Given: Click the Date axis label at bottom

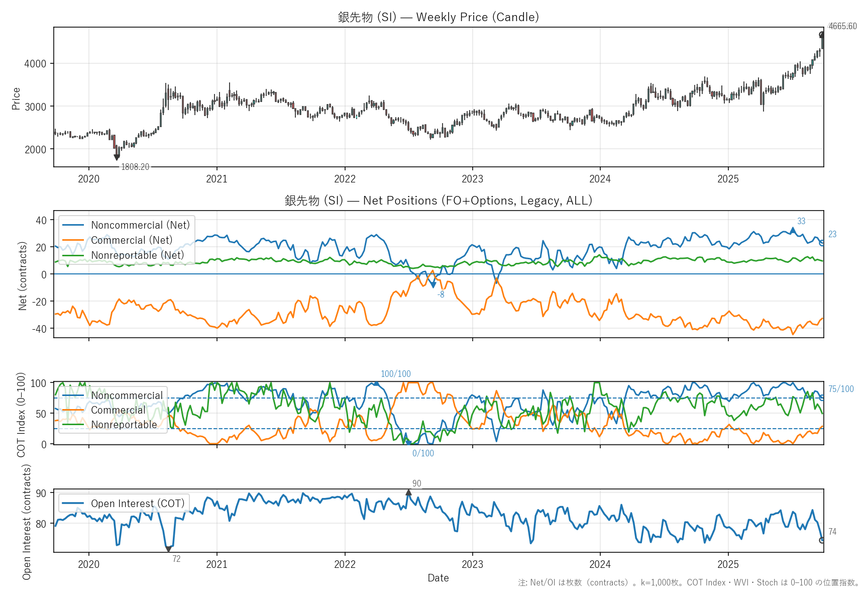Looking at the screenshot, I should [438, 578].
